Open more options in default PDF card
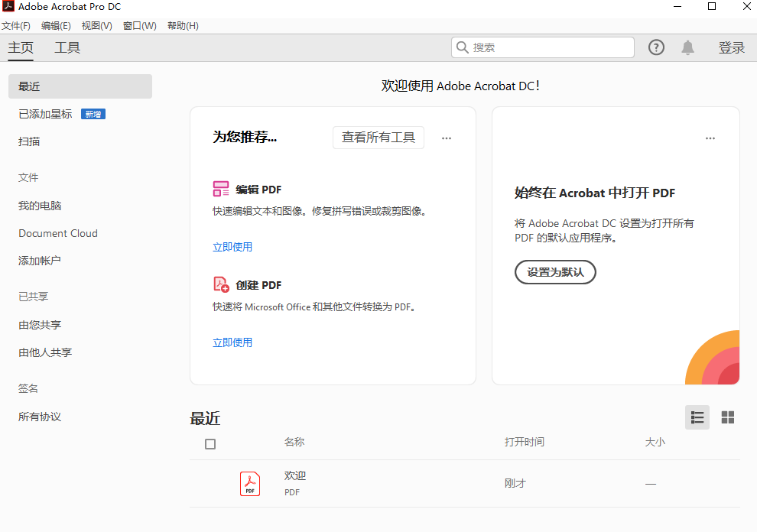Viewport: 757px width, 532px height. (x=710, y=138)
